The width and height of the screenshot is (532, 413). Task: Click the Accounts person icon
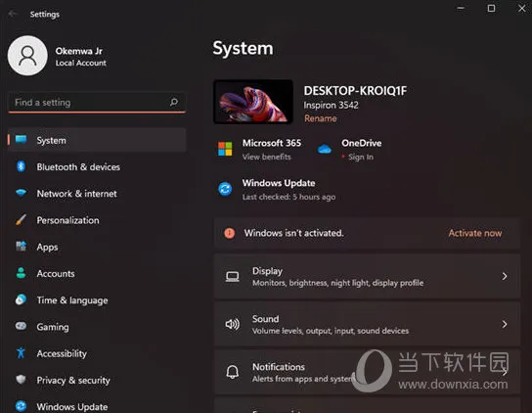pos(22,273)
